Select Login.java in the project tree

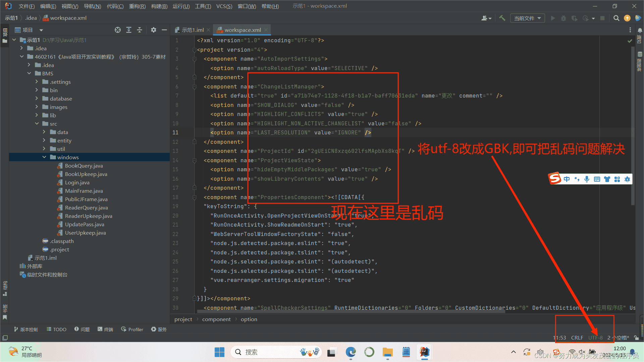click(x=77, y=182)
